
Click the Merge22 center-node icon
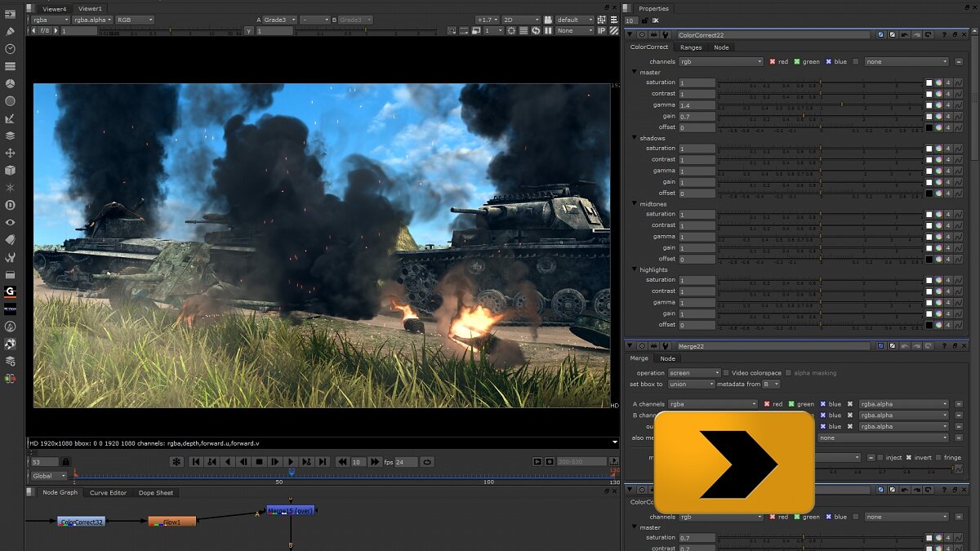click(642, 346)
